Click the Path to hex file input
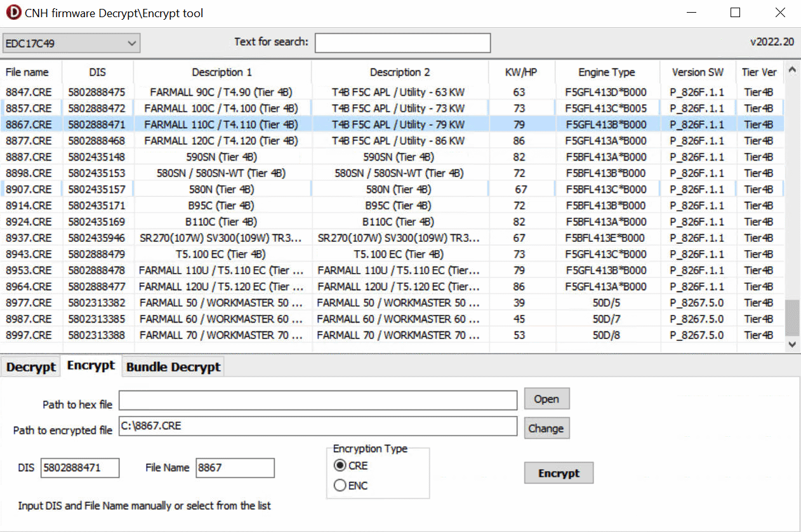This screenshot has height=532, width=801. point(317,400)
